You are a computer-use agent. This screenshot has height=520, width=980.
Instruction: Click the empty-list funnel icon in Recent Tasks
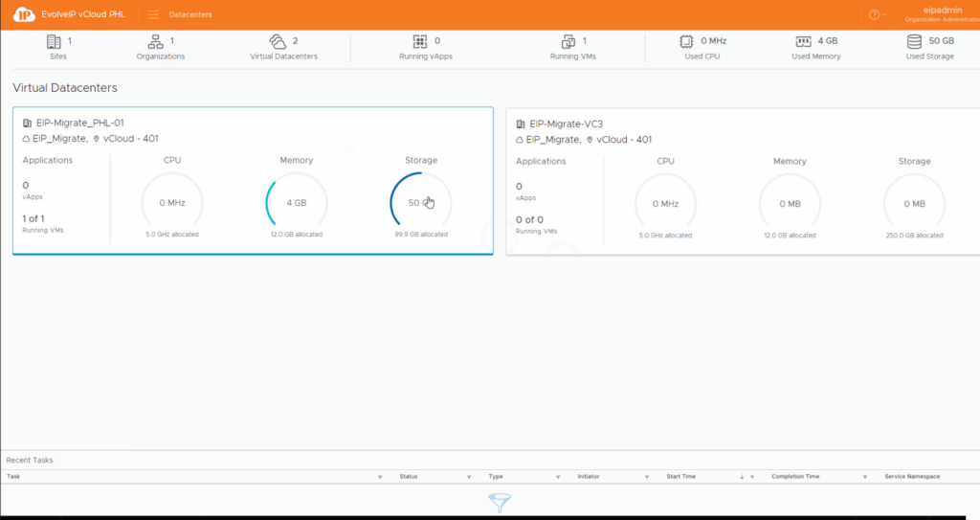(500, 503)
